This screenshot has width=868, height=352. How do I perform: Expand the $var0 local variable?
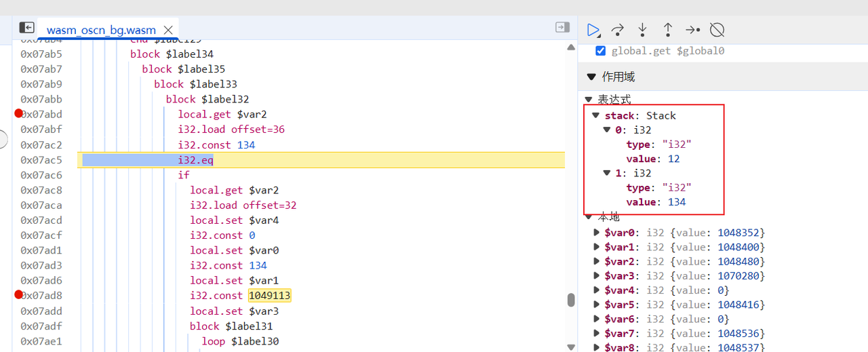597,232
